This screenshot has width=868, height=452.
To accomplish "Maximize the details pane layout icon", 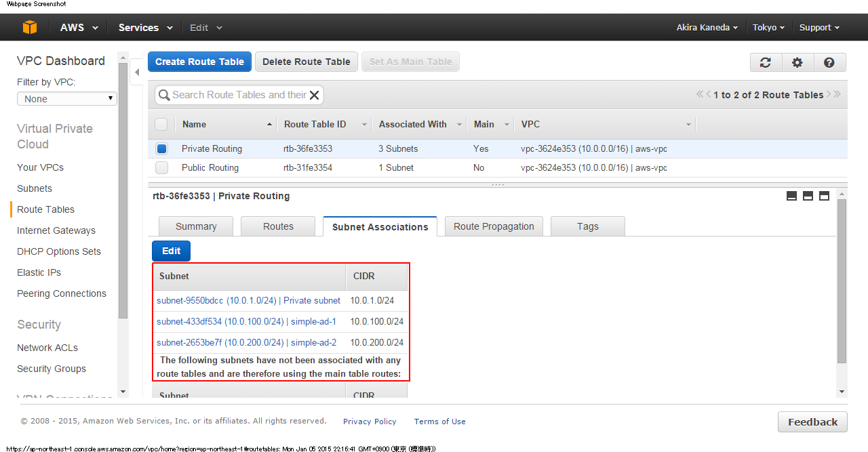I will pyautogui.click(x=824, y=196).
